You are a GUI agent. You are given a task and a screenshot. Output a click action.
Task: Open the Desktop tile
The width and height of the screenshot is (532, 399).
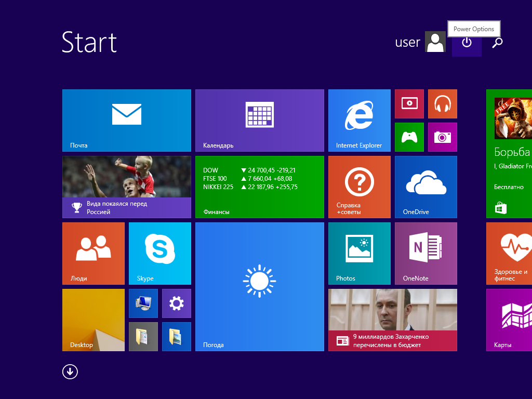tap(94, 320)
